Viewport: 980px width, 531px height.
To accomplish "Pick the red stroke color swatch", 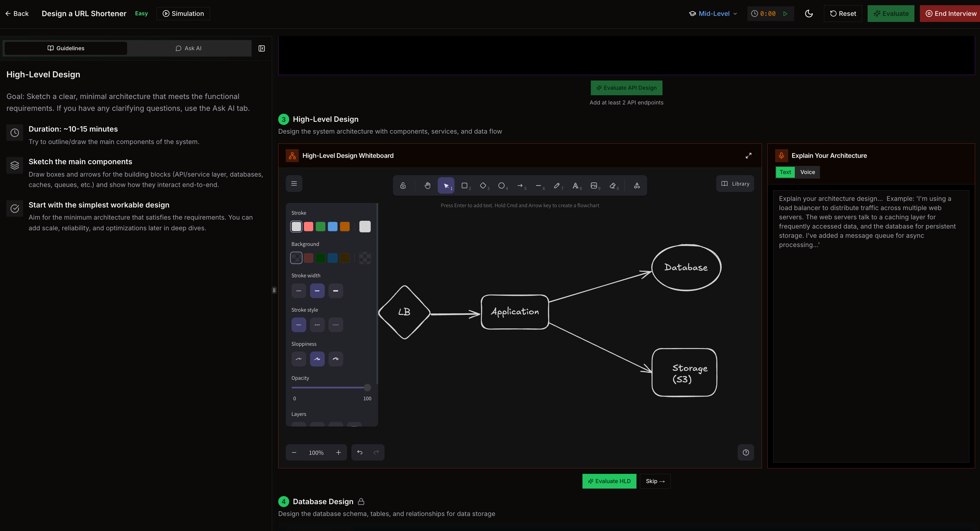I will (x=309, y=227).
